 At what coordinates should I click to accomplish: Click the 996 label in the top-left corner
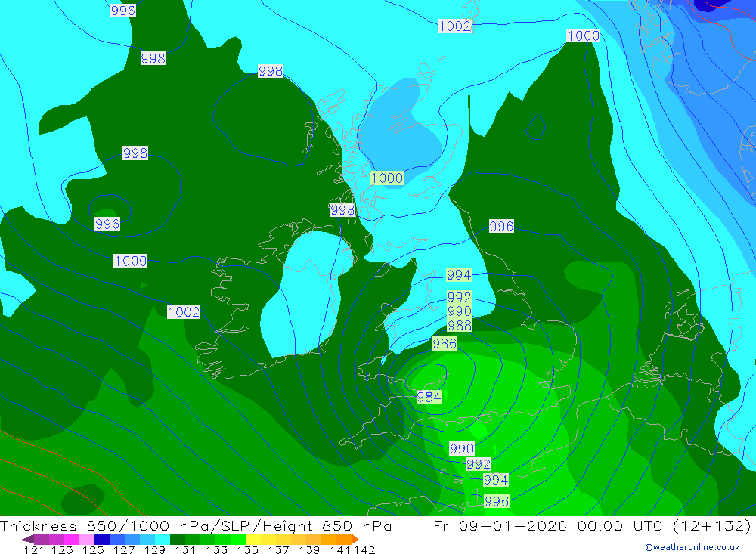pyautogui.click(x=122, y=11)
